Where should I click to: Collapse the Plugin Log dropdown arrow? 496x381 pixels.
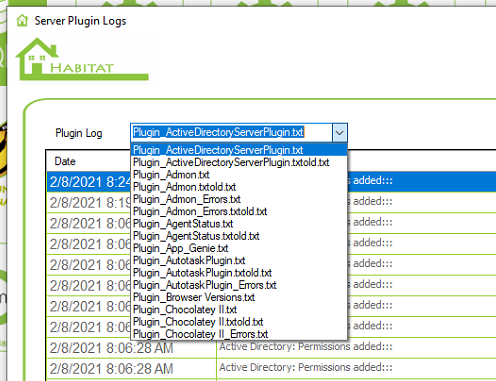point(340,133)
